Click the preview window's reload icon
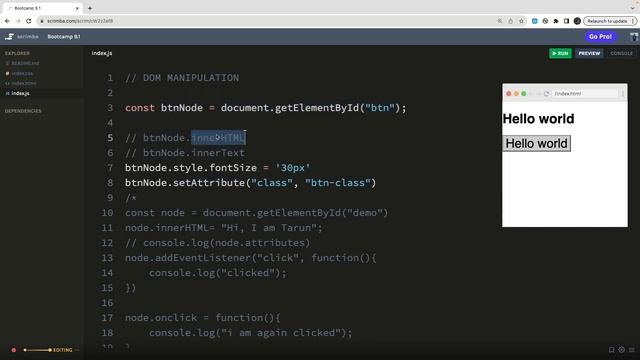Screen dimensions: 640x360 [x=546, y=94]
